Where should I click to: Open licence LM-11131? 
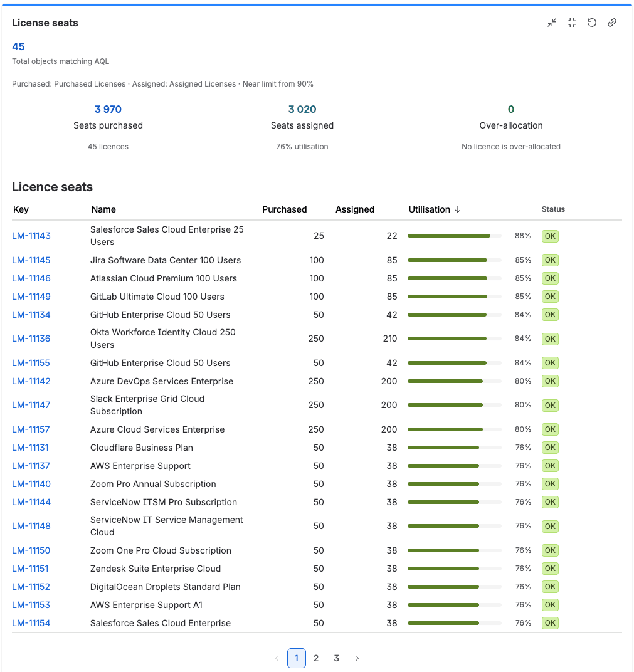pos(31,448)
